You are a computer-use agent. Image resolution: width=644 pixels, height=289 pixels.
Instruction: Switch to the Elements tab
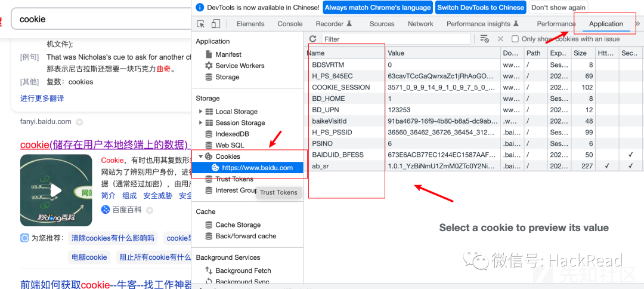pyautogui.click(x=250, y=24)
